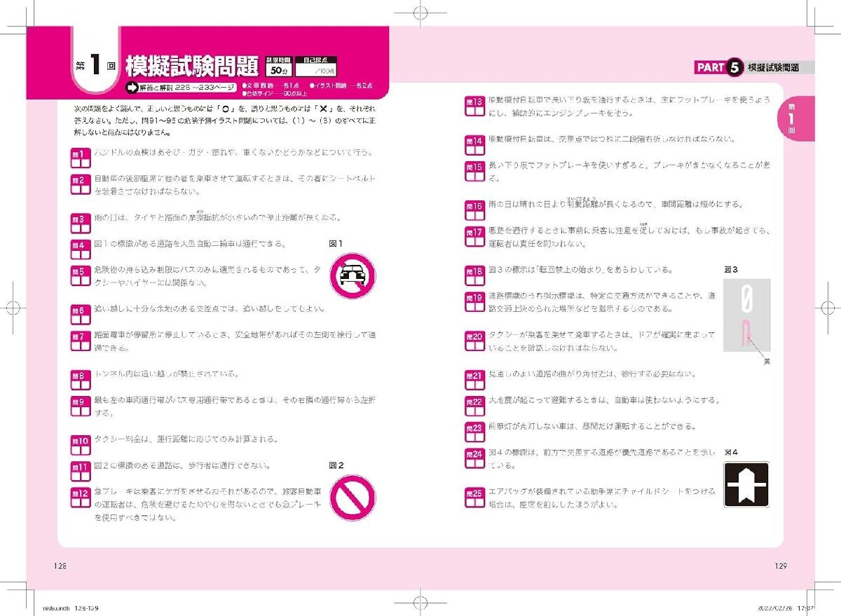
Task: Click the 図2 figure label
Action: (336, 465)
